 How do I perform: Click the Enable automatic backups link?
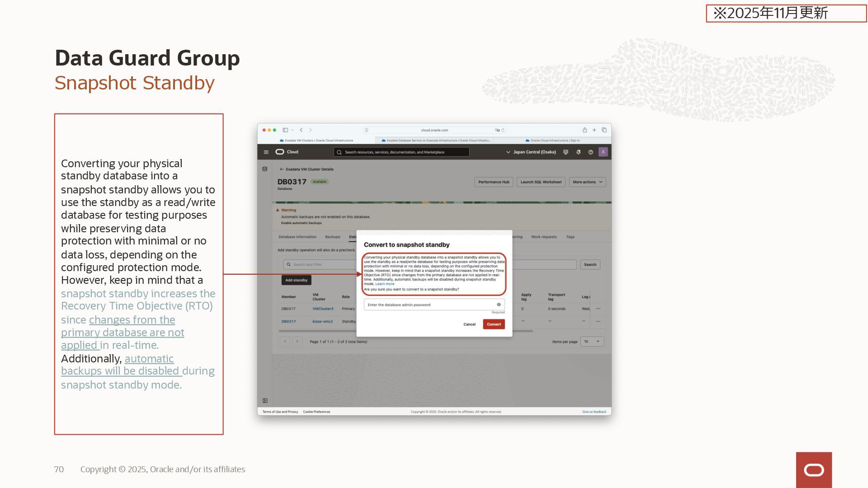tap(302, 223)
